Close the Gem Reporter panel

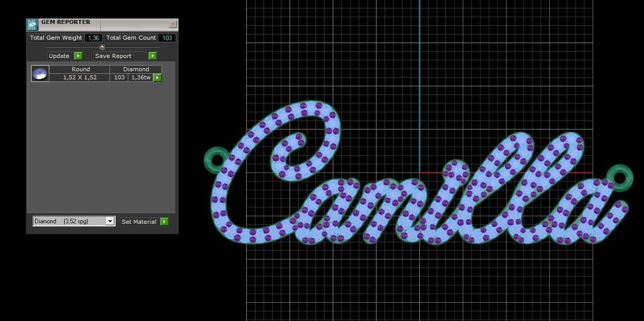173,24
